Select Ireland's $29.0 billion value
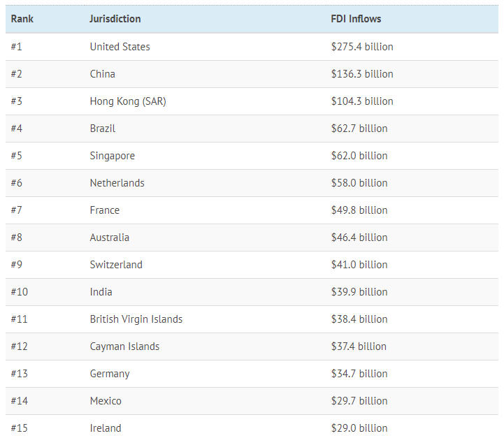The height and width of the screenshot is (445, 504). point(359,428)
